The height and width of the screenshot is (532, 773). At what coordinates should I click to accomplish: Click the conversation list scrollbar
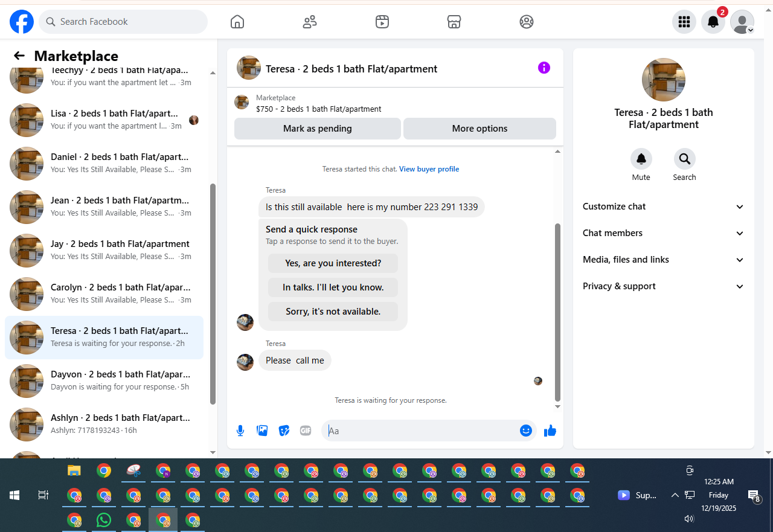click(213, 293)
